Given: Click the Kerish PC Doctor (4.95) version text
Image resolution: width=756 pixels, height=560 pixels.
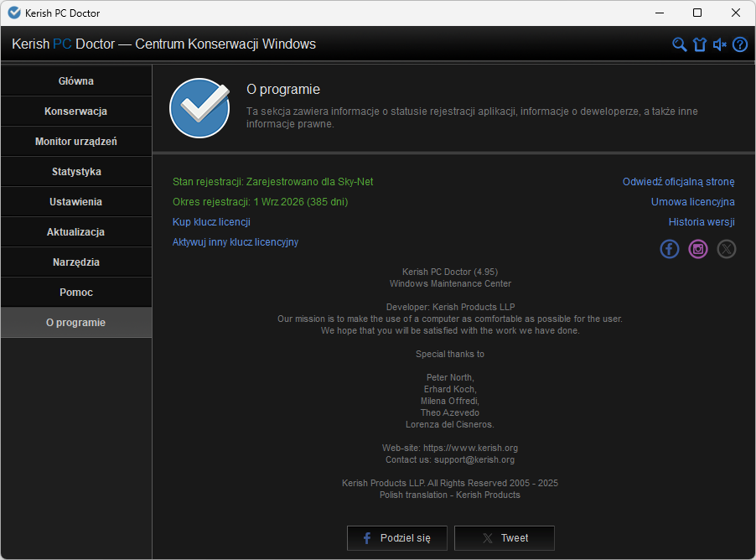Looking at the screenshot, I should click(x=450, y=272).
